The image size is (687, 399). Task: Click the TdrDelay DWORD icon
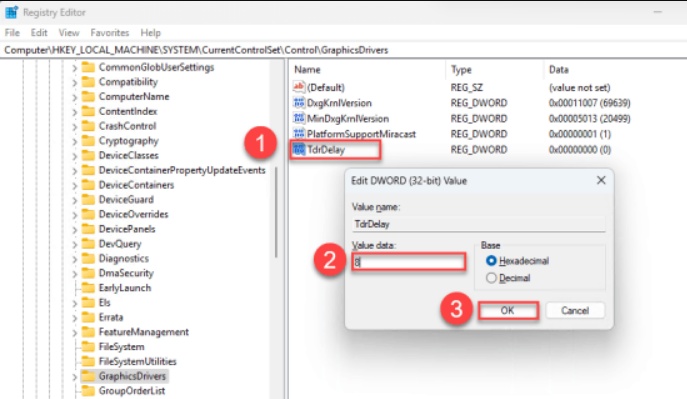299,149
